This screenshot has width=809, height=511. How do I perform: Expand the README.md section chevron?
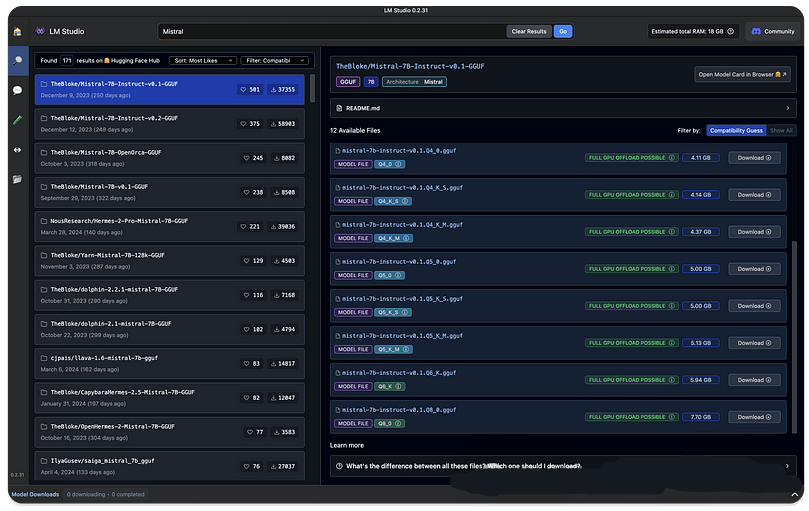tap(787, 108)
